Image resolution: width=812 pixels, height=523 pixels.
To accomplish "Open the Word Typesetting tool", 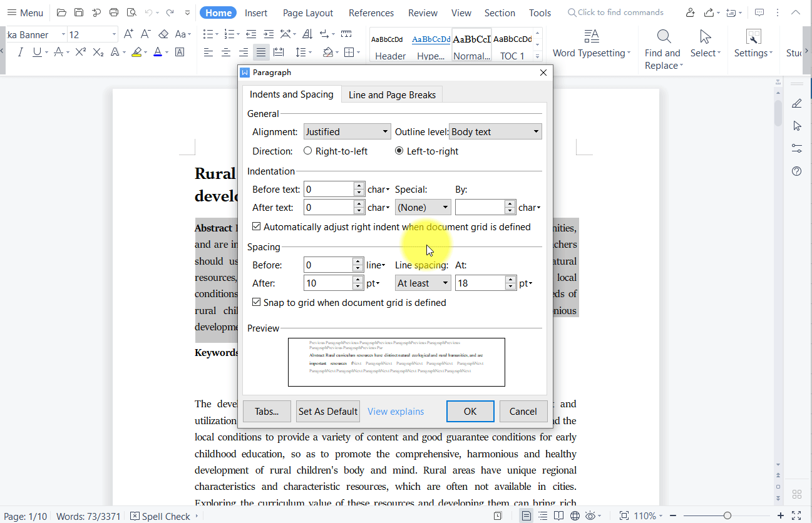I will (x=591, y=44).
